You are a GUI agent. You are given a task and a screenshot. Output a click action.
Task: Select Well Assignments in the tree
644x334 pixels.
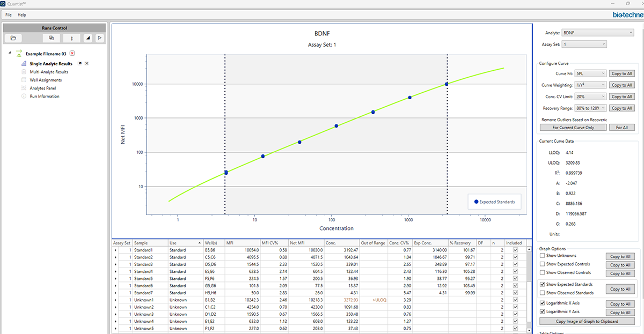coord(46,80)
